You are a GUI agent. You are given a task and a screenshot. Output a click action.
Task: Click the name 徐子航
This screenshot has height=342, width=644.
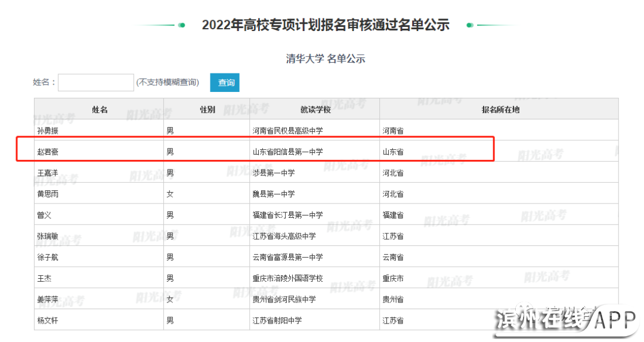(x=48, y=257)
